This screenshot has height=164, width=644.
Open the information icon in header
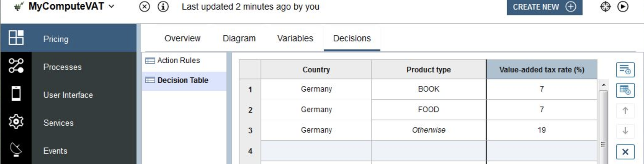(x=163, y=7)
